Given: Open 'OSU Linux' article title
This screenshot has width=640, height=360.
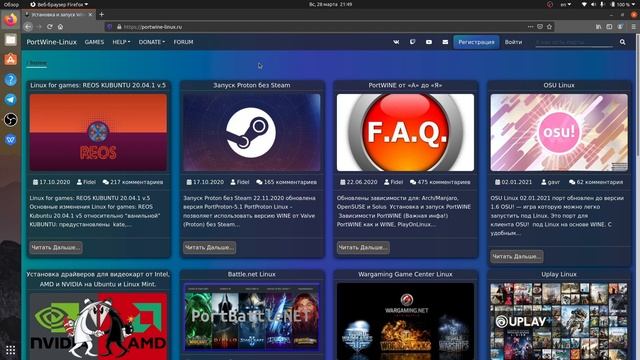Looking at the screenshot, I should coord(559,85).
